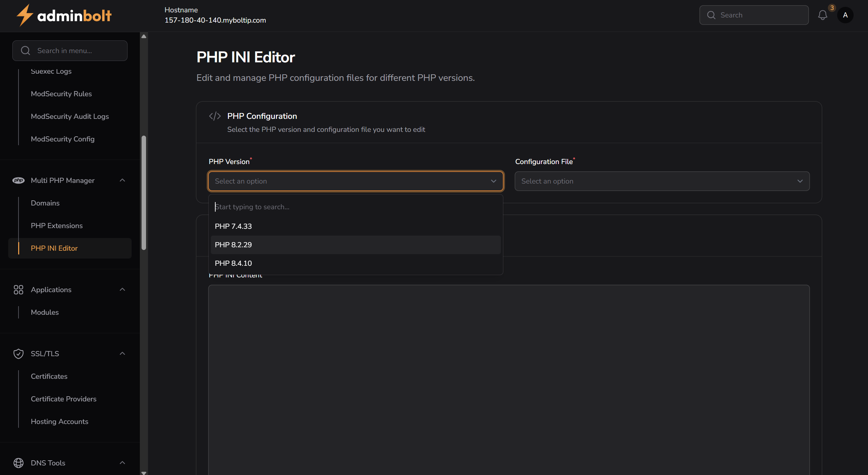This screenshot has width=868, height=475.
Task: Click the search magnifier in the top bar
Action: (x=711, y=15)
